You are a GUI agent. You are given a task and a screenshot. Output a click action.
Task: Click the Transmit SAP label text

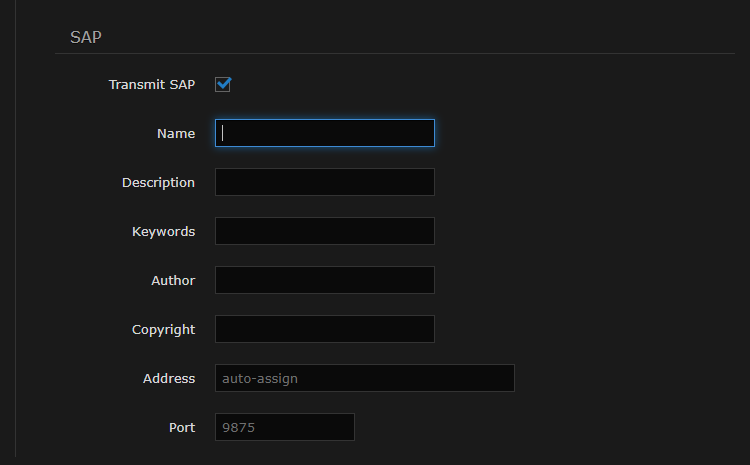(151, 84)
